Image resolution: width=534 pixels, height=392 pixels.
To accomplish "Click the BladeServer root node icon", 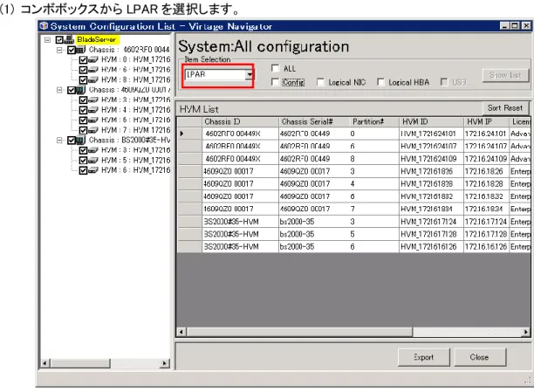I will pyautogui.click(x=69, y=39).
